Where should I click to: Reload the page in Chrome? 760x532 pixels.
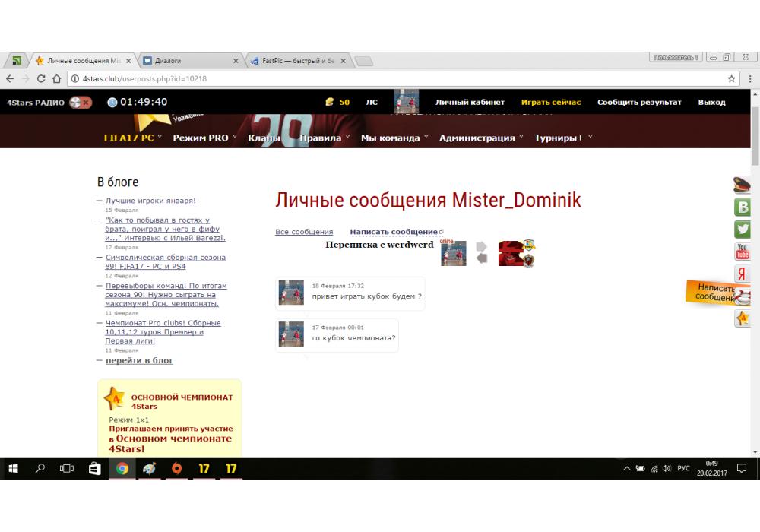[41, 78]
